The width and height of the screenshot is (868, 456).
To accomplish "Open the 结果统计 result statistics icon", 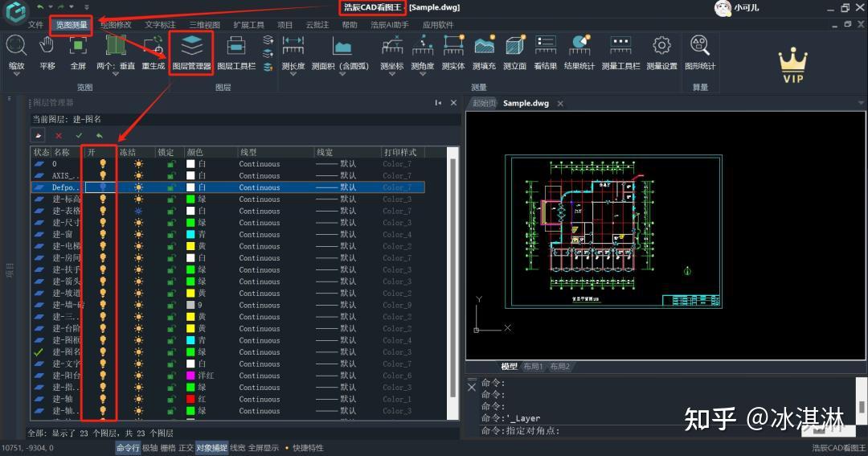I will [579, 46].
